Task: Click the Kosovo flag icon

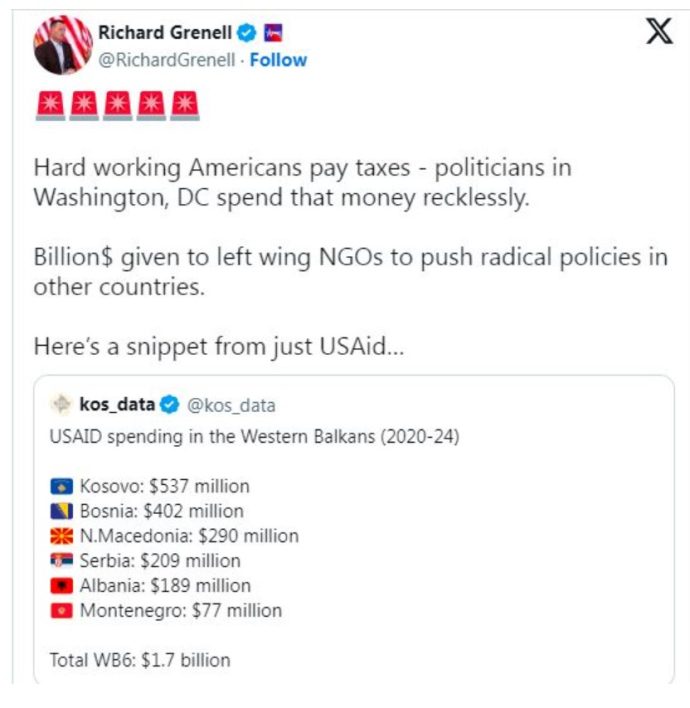Action: pos(61,487)
